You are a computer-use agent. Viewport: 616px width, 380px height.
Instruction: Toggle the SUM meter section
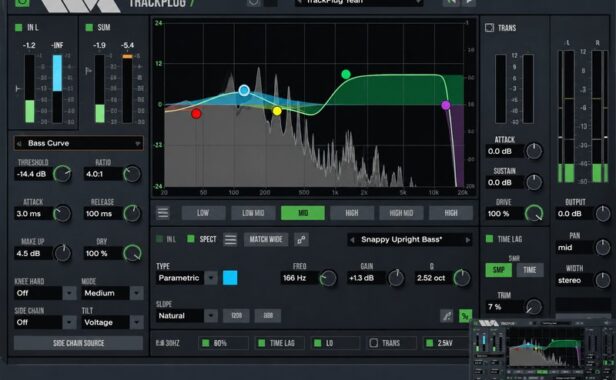89,28
